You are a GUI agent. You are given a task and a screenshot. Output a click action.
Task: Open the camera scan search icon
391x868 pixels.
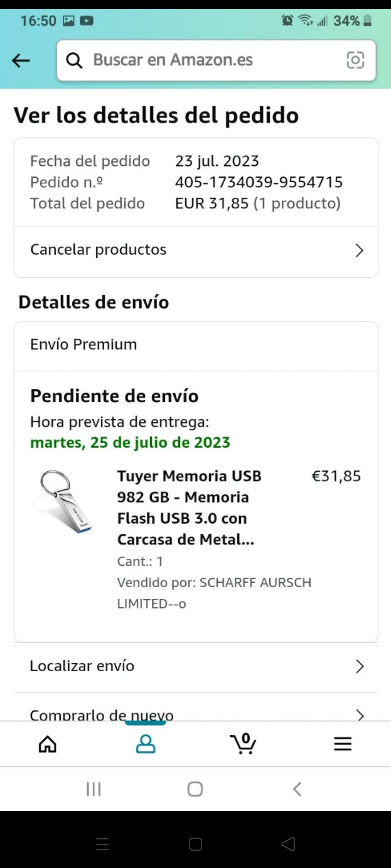[x=355, y=60]
